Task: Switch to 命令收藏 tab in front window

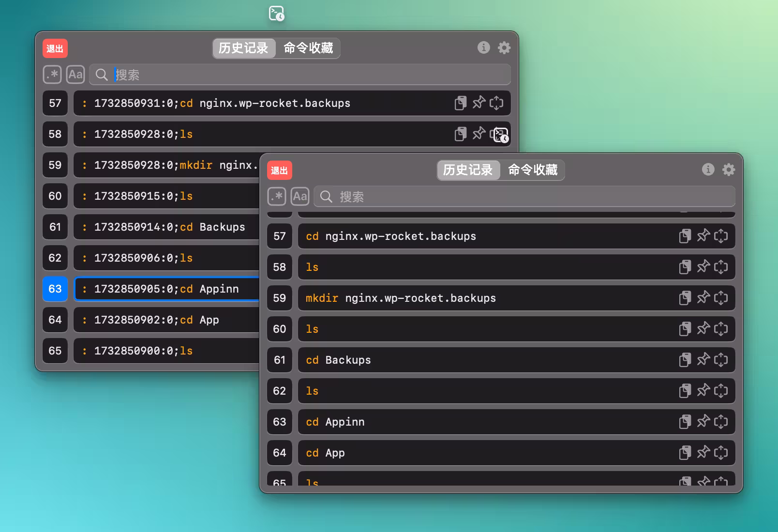Action: tap(532, 170)
